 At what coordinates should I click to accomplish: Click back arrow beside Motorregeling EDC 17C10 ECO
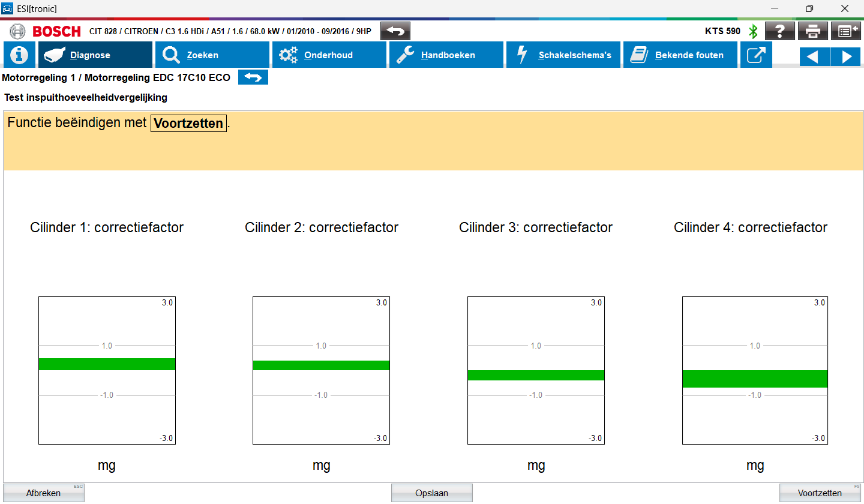coord(253,77)
